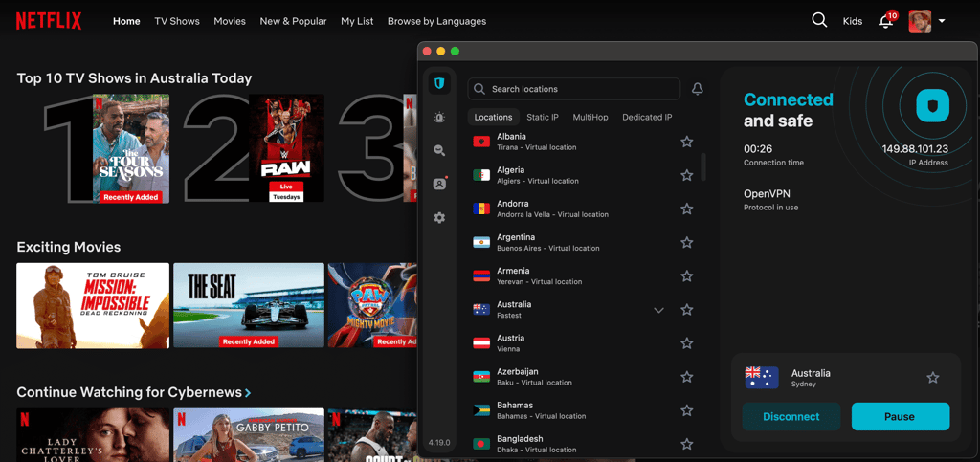Click the Algeria flag icon
The height and width of the screenshot is (462, 980).
[x=481, y=175]
